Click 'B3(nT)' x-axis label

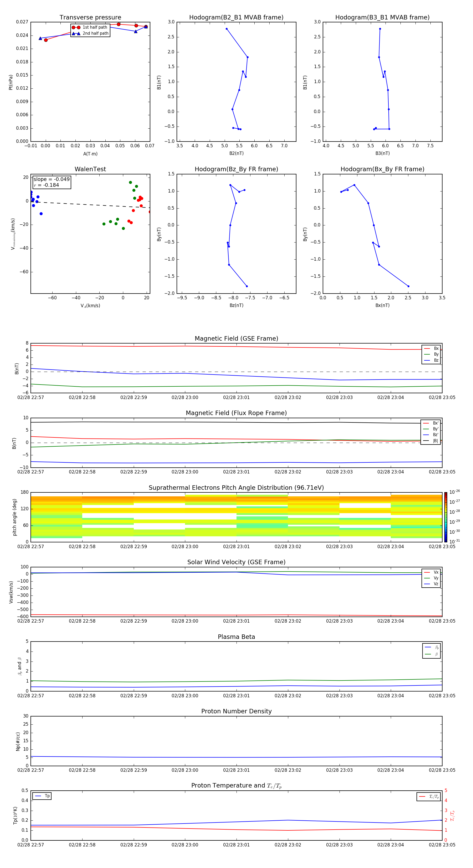click(x=382, y=153)
